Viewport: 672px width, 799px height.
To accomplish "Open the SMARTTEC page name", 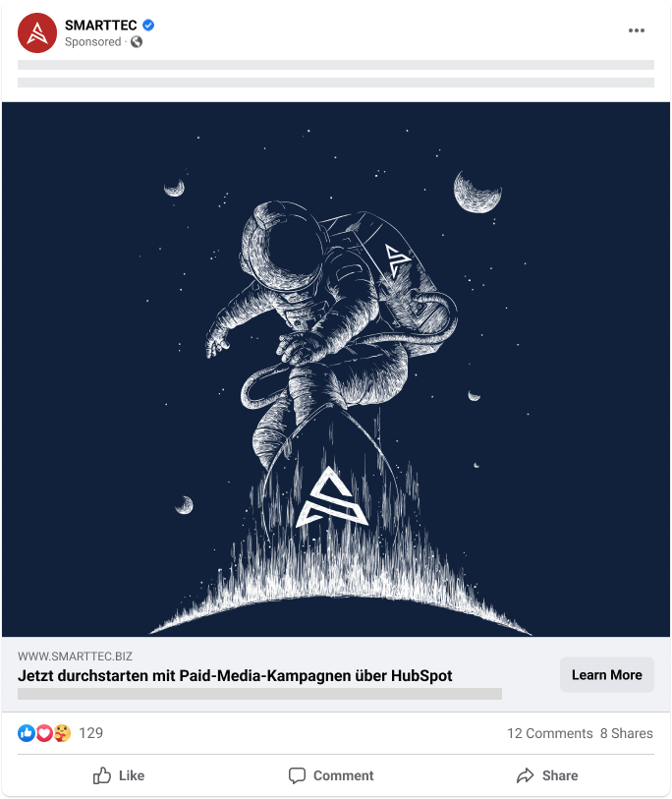I will (101, 25).
